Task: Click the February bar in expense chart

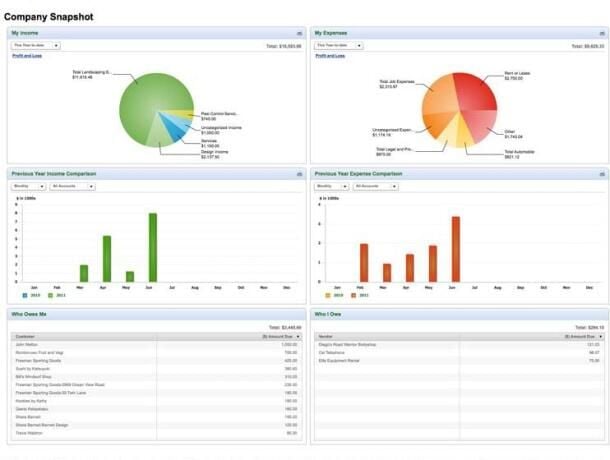Action: point(364,263)
